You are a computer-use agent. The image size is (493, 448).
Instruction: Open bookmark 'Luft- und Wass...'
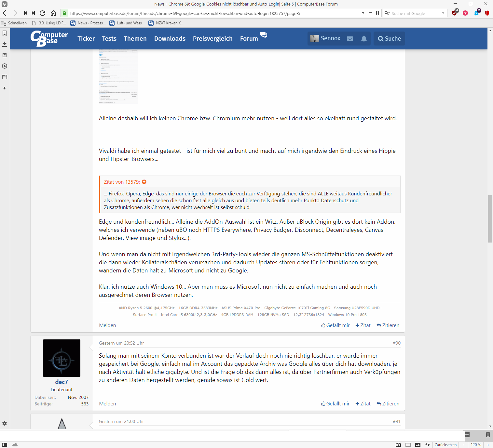pos(127,23)
